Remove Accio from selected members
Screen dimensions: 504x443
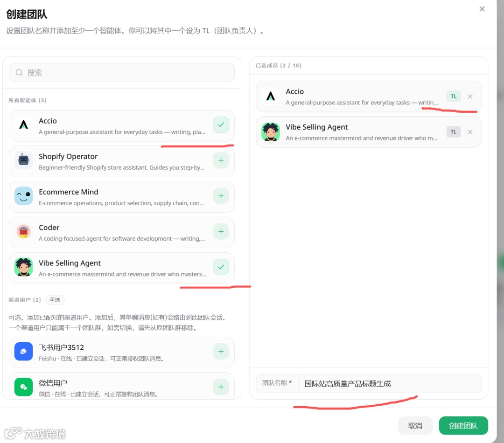(x=470, y=97)
